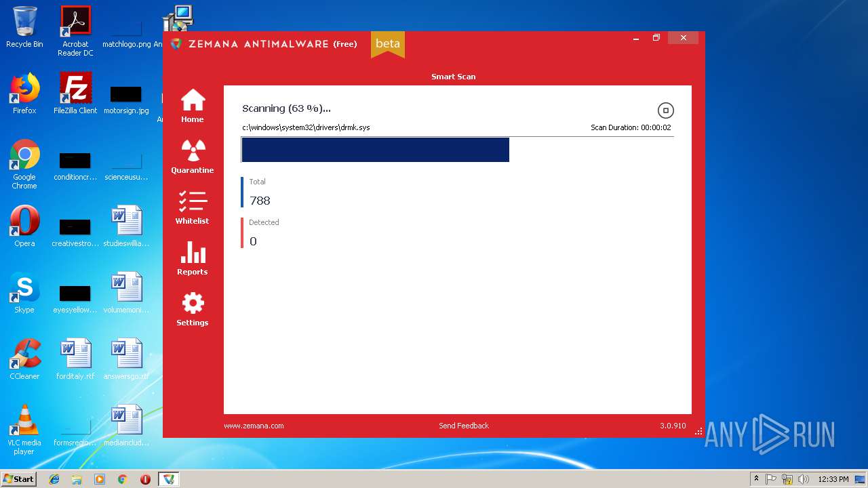The image size is (868, 488).
Task: Select answersgo.rtf document
Action: tap(126, 359)
